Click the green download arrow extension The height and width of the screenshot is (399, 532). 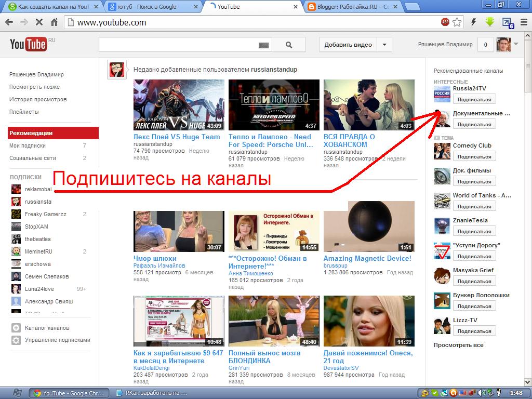pos(489,22)
